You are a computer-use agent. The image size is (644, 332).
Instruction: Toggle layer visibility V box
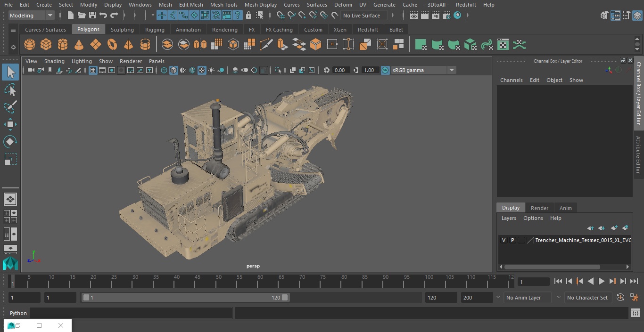coord(504,240)
